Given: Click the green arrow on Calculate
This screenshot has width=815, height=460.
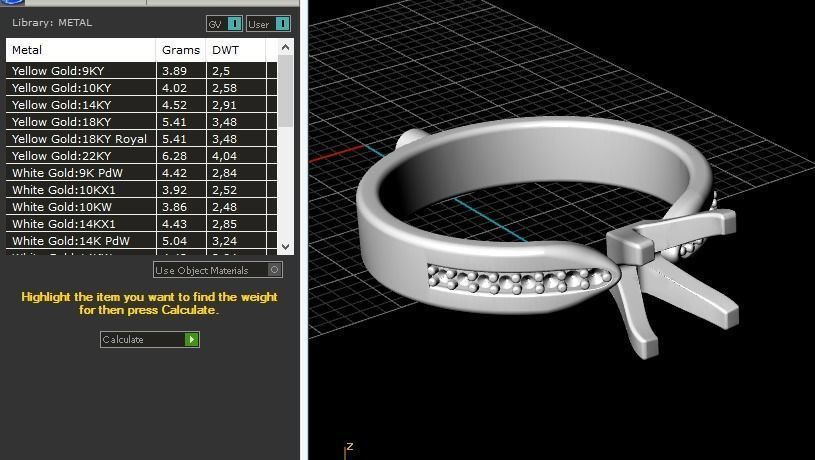Looking at the screenshot, I should 192,339.
